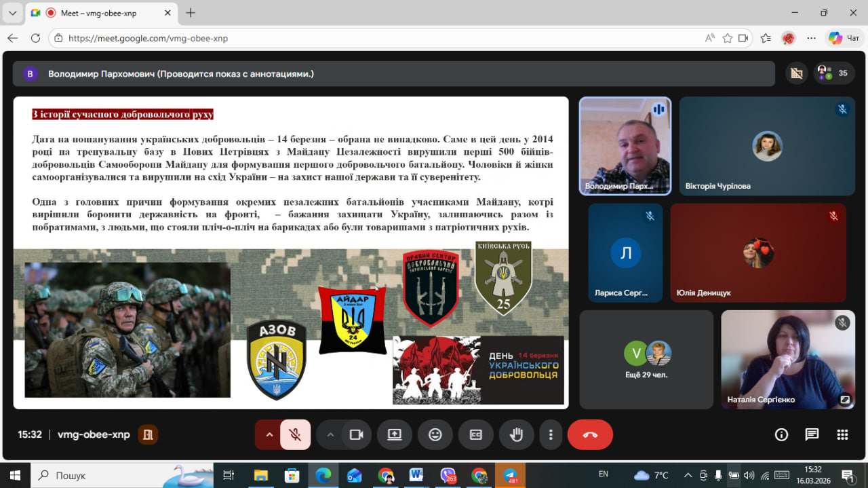Toggle the camera on in Meet
Screen dimensions: 868x488
(x=356, y=435)
